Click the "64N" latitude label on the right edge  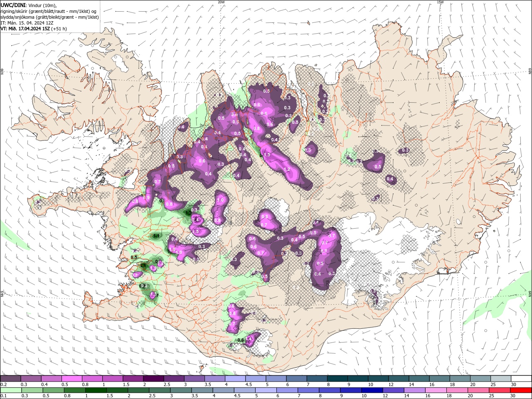pyautogui.click(x=530, y=293)
